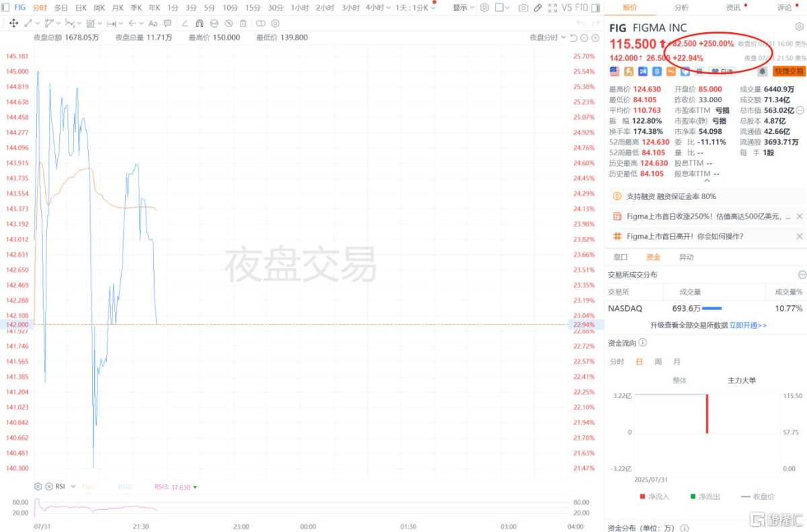Select the crosshair move cursor tool

(13, 24)
